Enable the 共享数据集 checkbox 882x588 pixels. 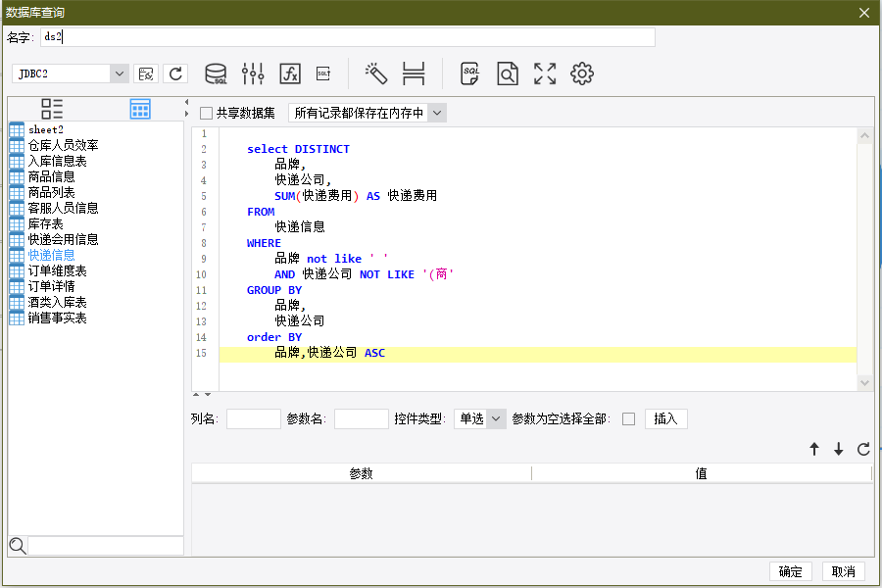click(x=207, y=113)
